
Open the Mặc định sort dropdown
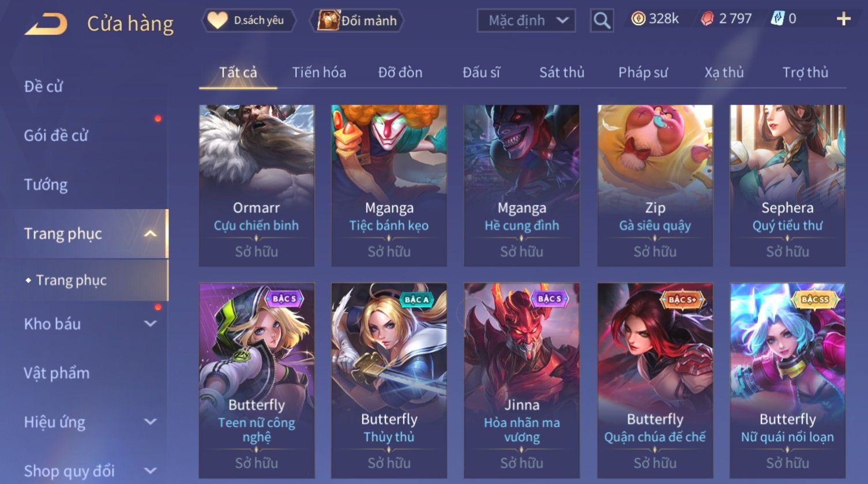(526, 21)
